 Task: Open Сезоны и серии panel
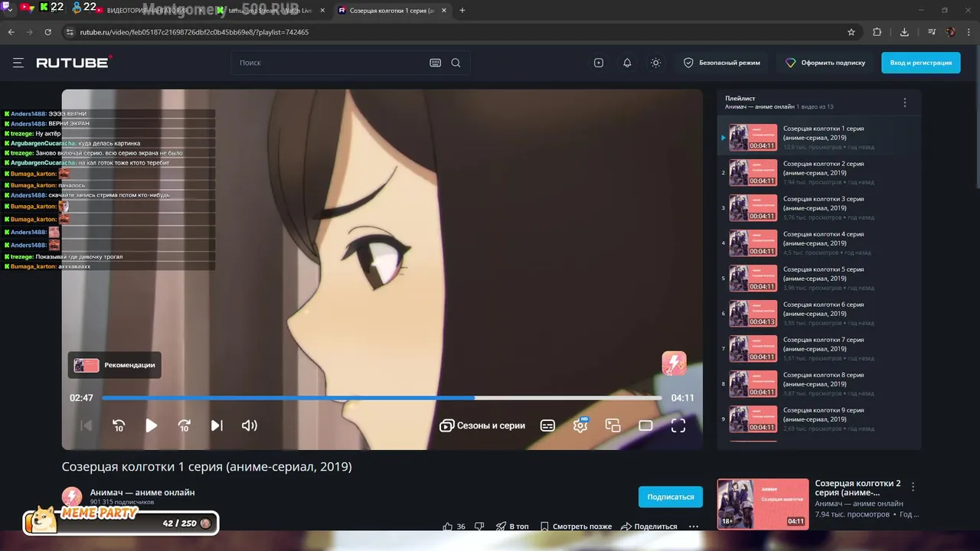[482, 425]
